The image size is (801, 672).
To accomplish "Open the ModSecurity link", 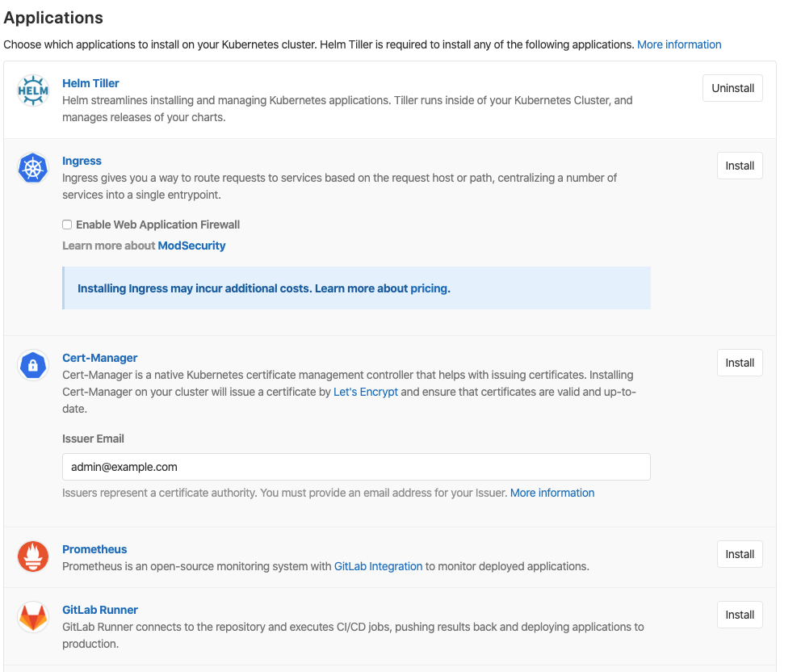I will 191,246.
